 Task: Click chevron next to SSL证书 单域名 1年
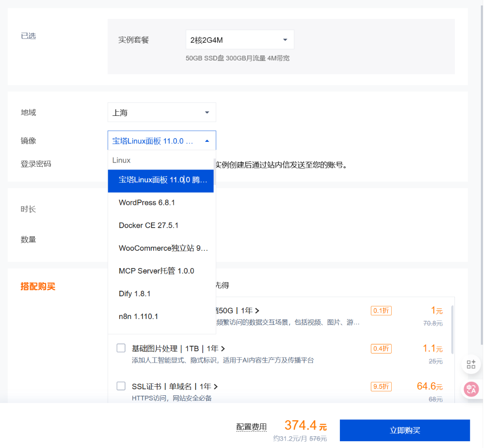click(x=215, y=387)
